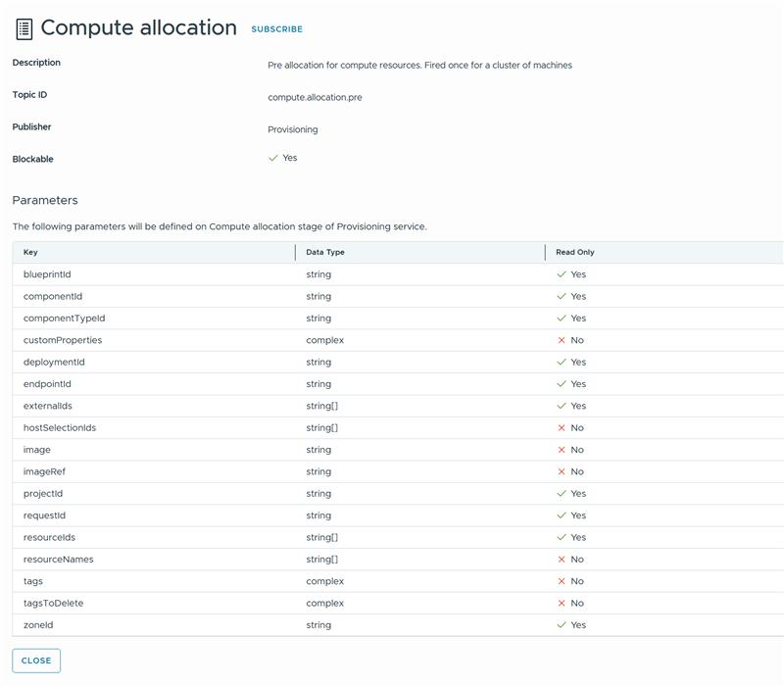Screen dimensions: 784x686
Task: Sort by the Key column header
Action: coord(31,253)
